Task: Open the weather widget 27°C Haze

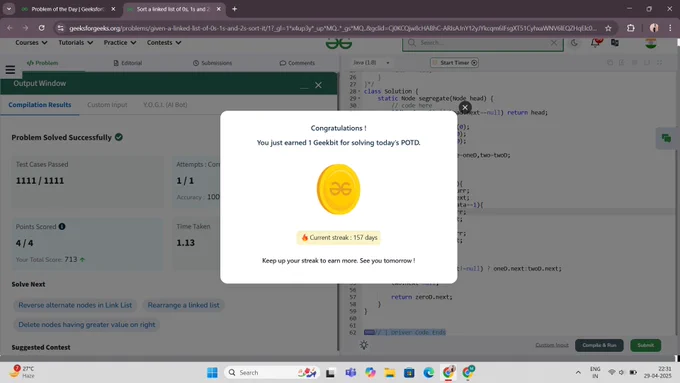Action: pyautogui.click(x=23, y=372)
